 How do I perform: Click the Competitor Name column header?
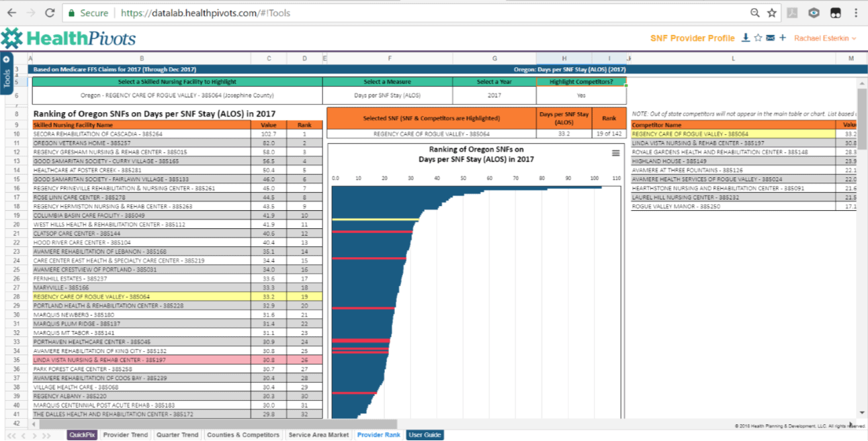[x=733, y=125]
